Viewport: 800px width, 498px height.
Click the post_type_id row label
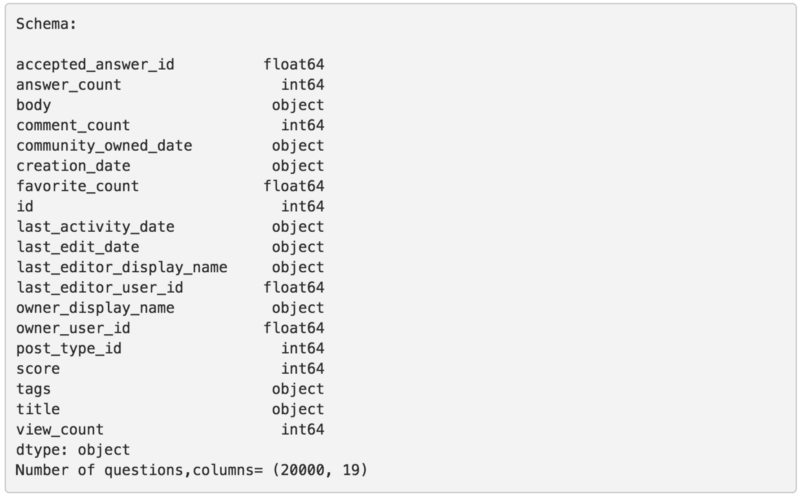coord(69,348)
